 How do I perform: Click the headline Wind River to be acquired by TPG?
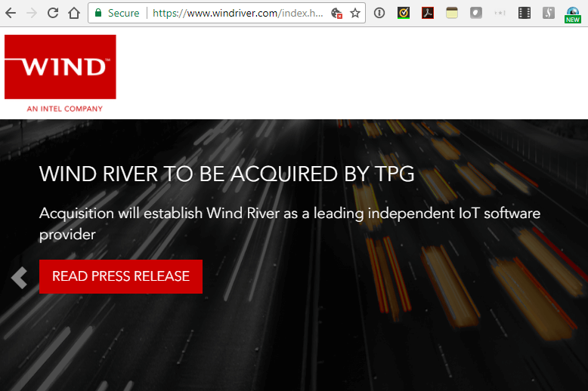(x=227, y=174)
